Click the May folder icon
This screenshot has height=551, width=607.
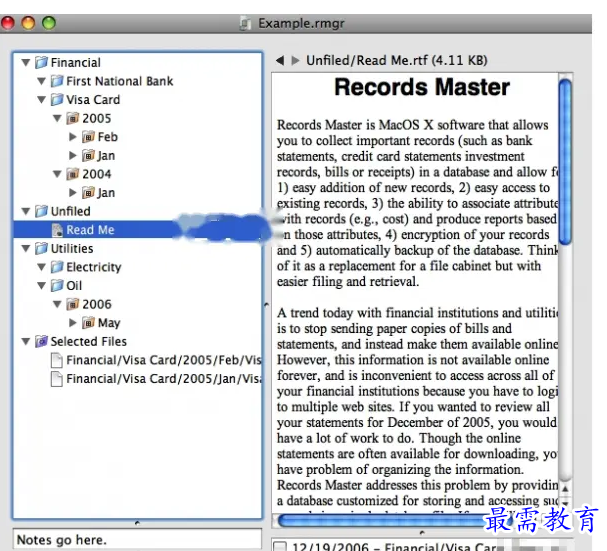click(88, 323)
